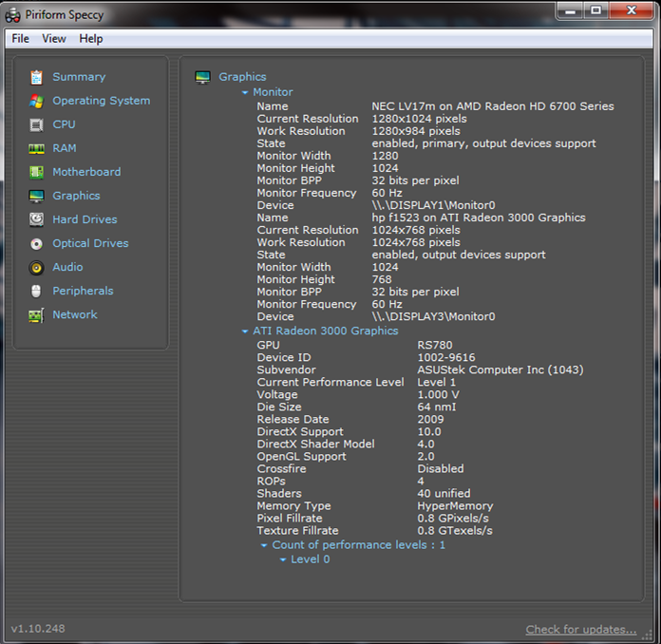Click the 0.8 GTexels/s fillrate value
Image resolution: width=661 pixels, height=644 pixels.
tap(455, 531)
